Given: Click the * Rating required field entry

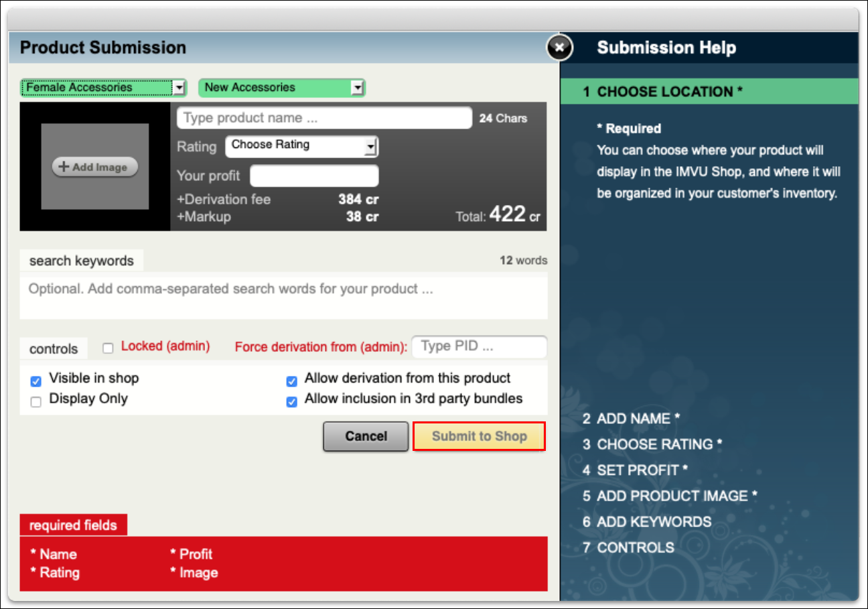Looking at the screenshot, I should click(x=55, y=573).
